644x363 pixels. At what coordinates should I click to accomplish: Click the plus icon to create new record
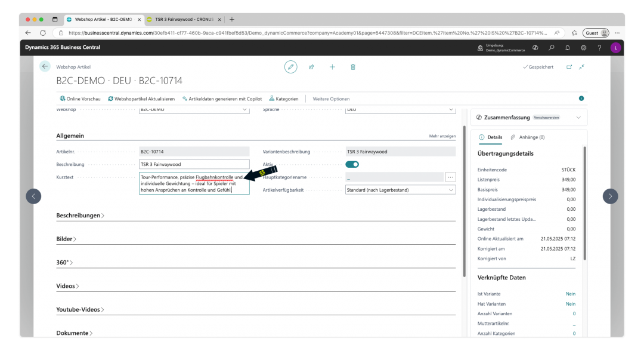coord(332,67)
